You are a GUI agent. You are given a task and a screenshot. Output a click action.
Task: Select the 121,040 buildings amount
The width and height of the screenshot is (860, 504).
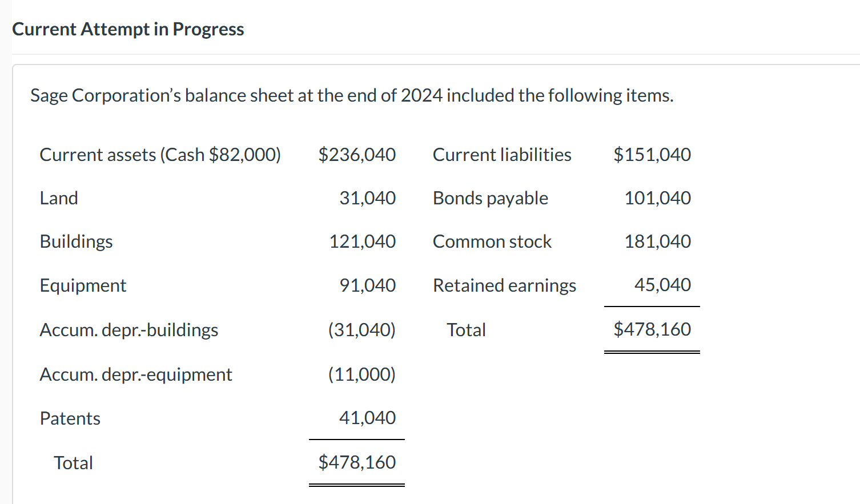coord(362,241)
